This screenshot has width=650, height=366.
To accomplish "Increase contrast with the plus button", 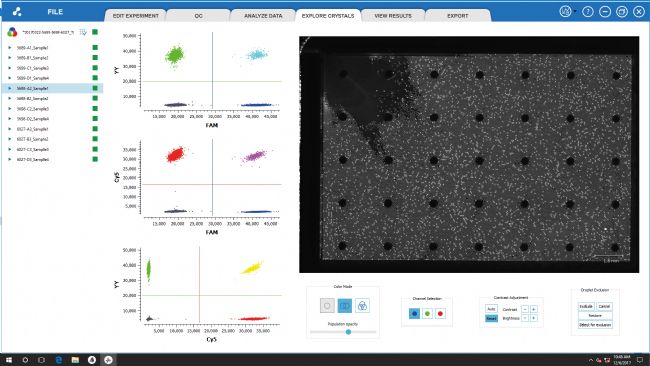I will click(x=534, y=309).
